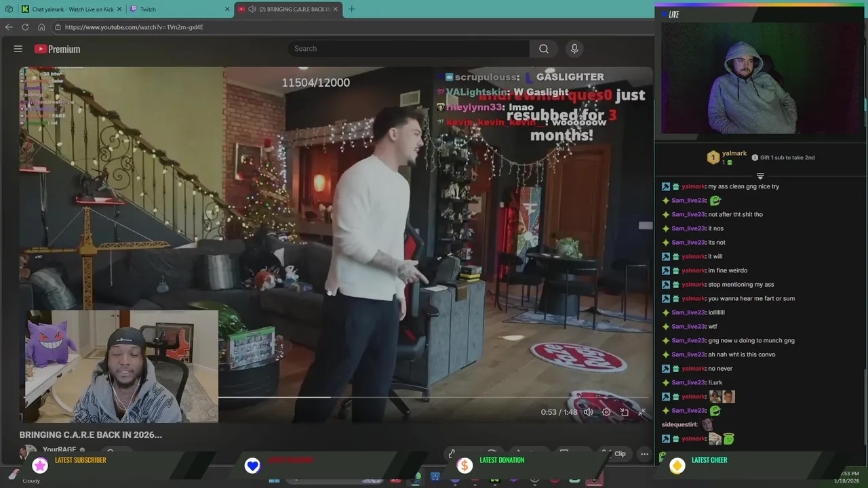
Task: Focus the YouTube Search input field
Action: (409, 49)
